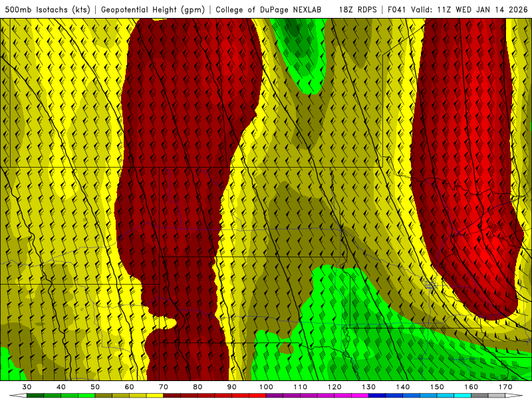This screenshot has width=532, height=399.
Task: Click the 'Geopotential Height (gpm)' header text
Action: [x=153, y=9]
